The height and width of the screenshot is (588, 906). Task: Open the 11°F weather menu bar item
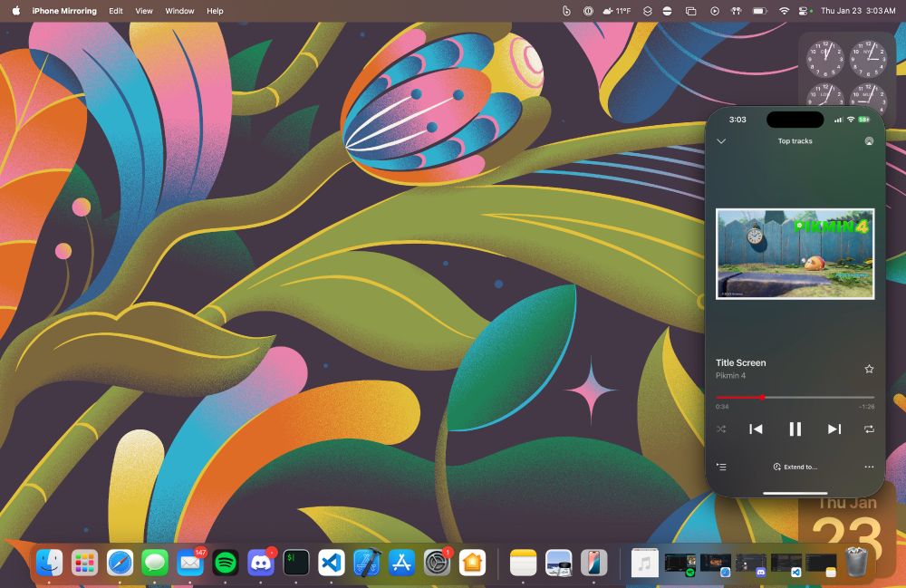(x=616, y=10)
